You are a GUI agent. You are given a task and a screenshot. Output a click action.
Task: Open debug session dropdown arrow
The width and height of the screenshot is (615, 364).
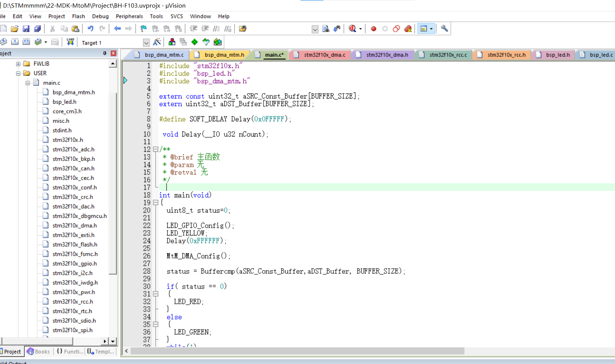coord(360,29)
